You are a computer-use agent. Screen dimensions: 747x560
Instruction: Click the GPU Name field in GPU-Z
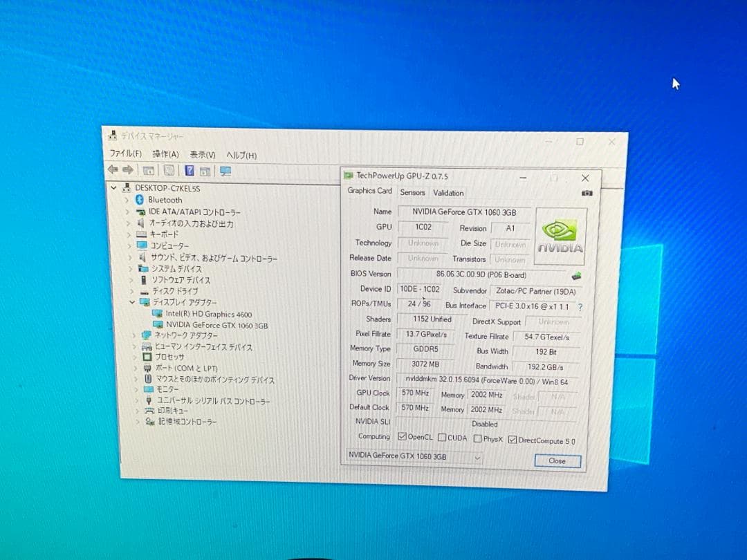pos(464,212)
